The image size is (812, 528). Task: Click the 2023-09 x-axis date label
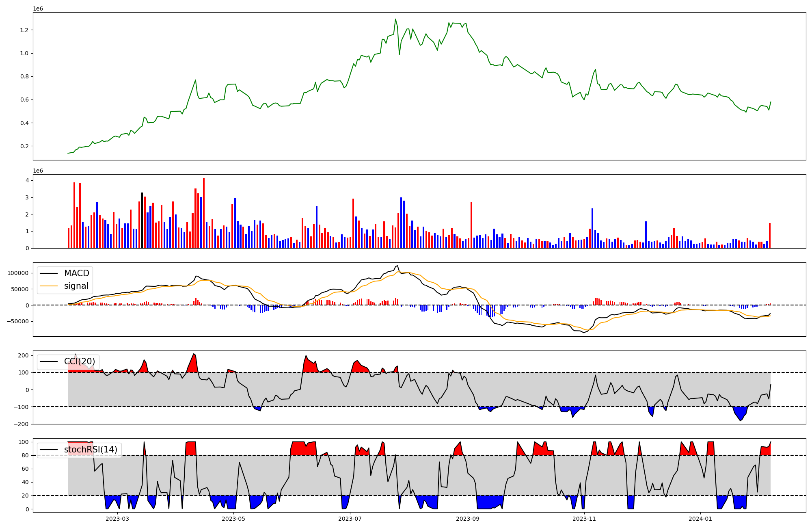pos(468,519)
